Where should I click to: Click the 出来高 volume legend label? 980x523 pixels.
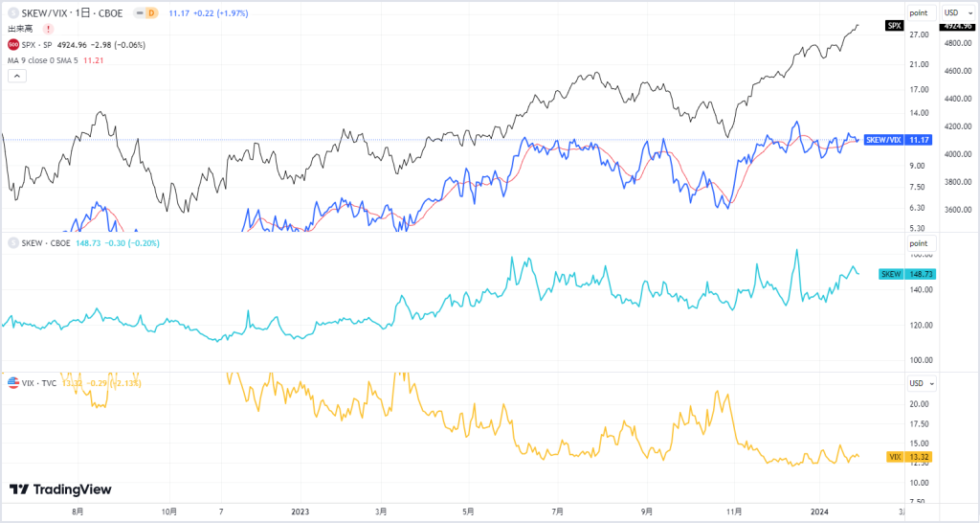(21, 29)
